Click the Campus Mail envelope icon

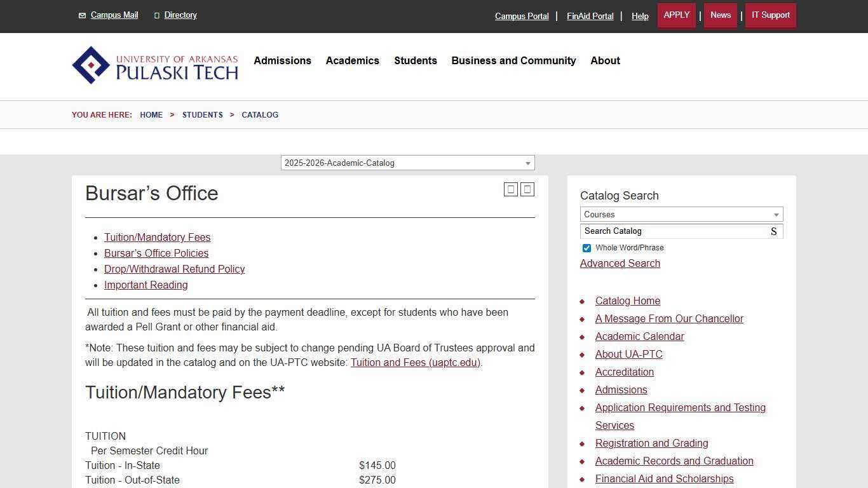point(82,15)
